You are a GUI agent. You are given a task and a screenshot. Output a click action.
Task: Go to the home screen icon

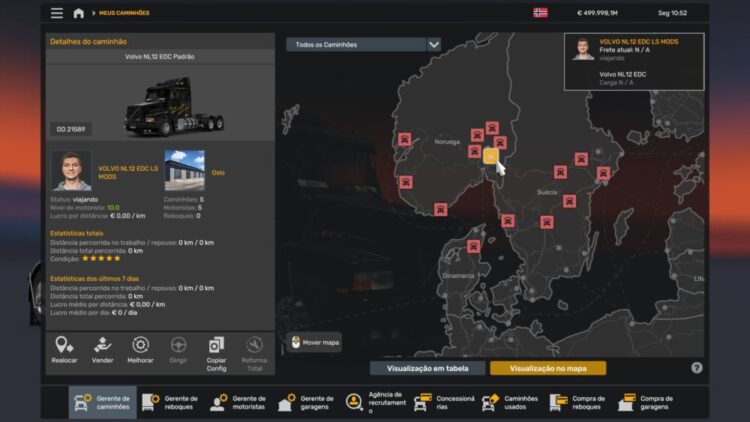point(78,13)
